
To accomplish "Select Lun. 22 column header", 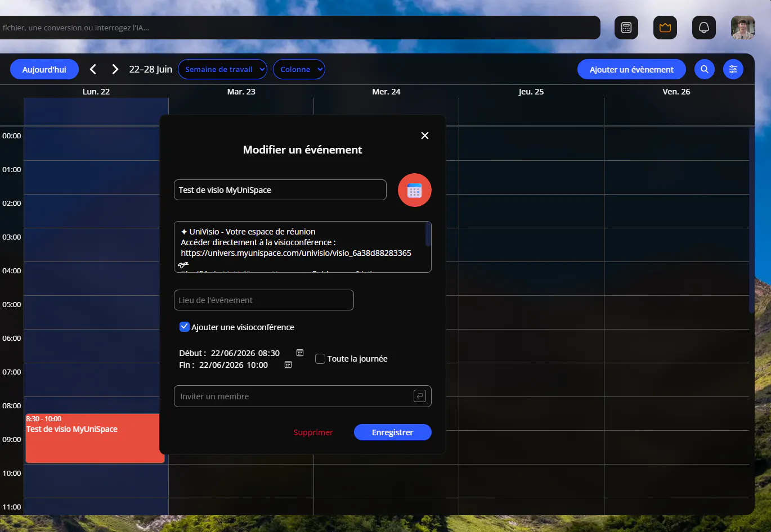I will (96, 92).
